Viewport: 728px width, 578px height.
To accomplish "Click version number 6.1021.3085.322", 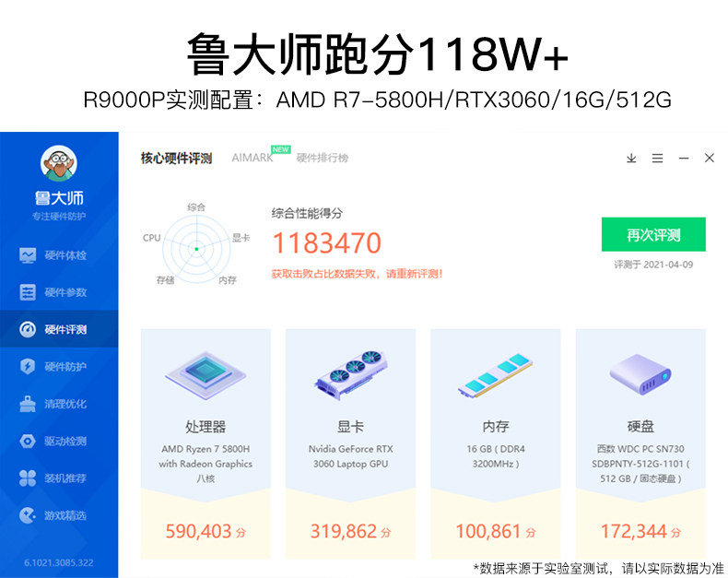I will pos(59,562).
